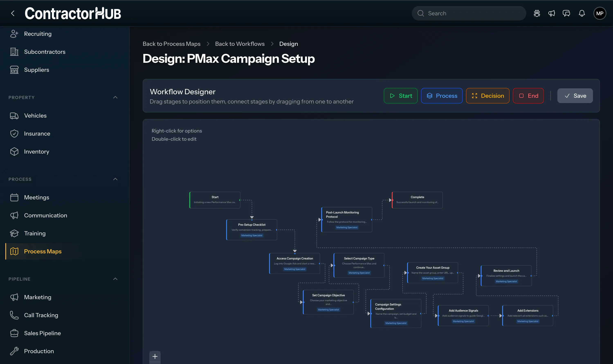
Task: Select the Complete end node
Action: tap(417, 200)
